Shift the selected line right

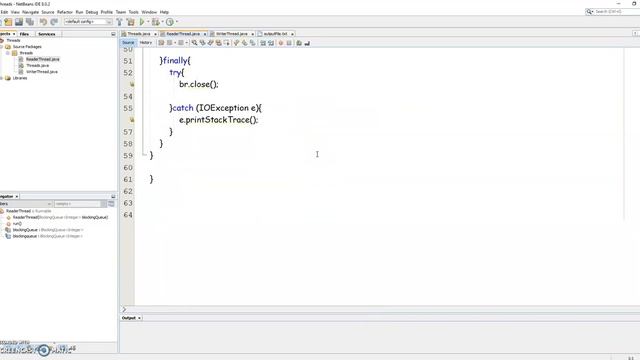(271, 43)
